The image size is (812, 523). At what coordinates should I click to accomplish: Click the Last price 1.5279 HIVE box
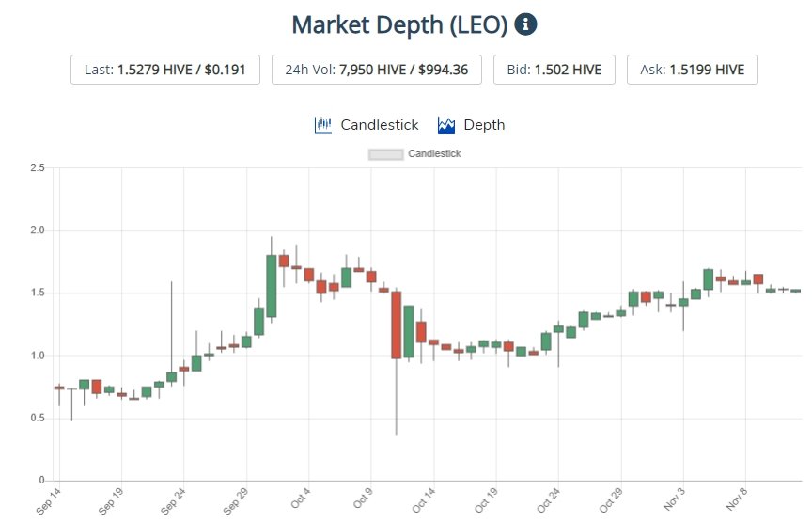[x=165, y=70]
